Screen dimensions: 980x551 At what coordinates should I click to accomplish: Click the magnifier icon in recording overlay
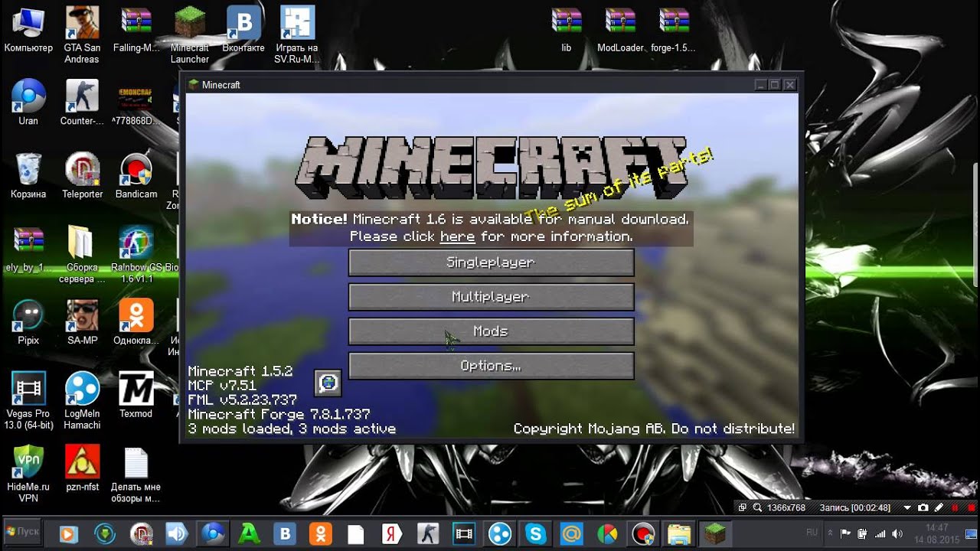(756, 508)
